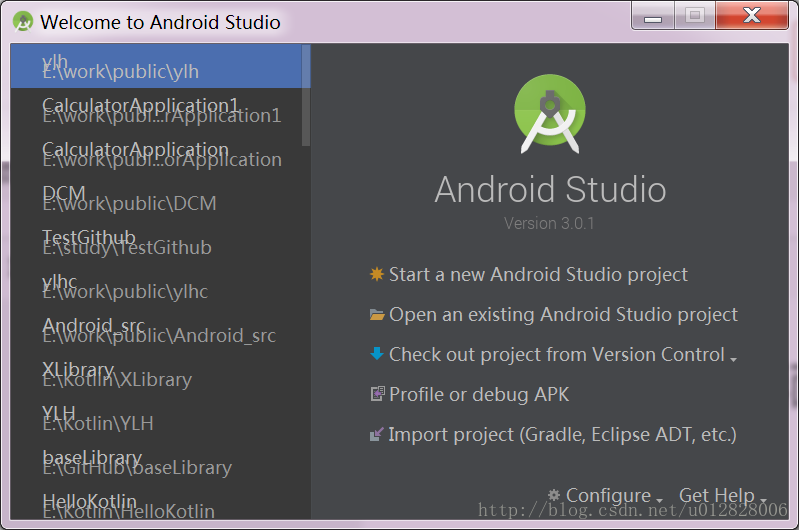This screenshot has width=799, height=530.
Task: Select Profile or debug APK
Action: click(x=479, y=394)
